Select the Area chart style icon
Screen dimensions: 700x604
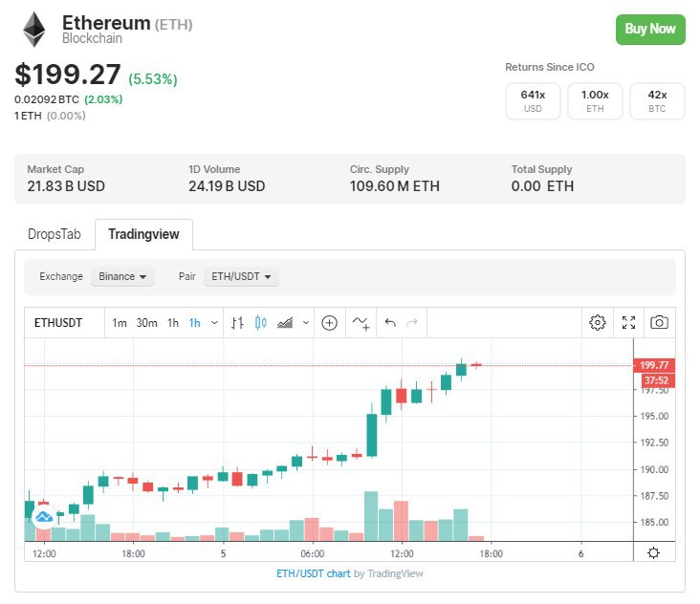click(285, 322)
